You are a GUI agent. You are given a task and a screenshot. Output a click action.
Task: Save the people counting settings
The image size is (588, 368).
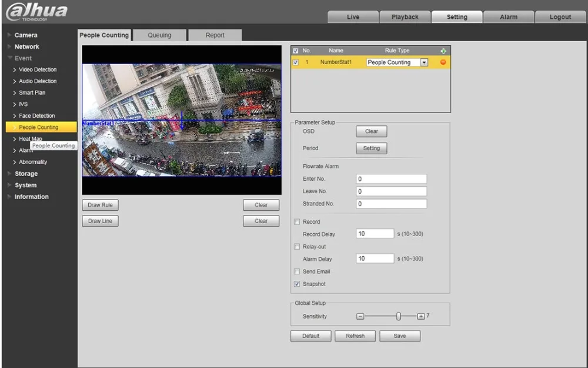[x=399, y=336]
